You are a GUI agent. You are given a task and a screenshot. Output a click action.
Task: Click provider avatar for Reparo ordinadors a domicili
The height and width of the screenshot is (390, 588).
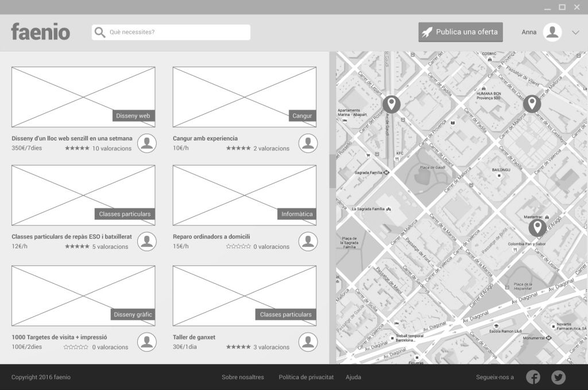(x=308, y=241)
